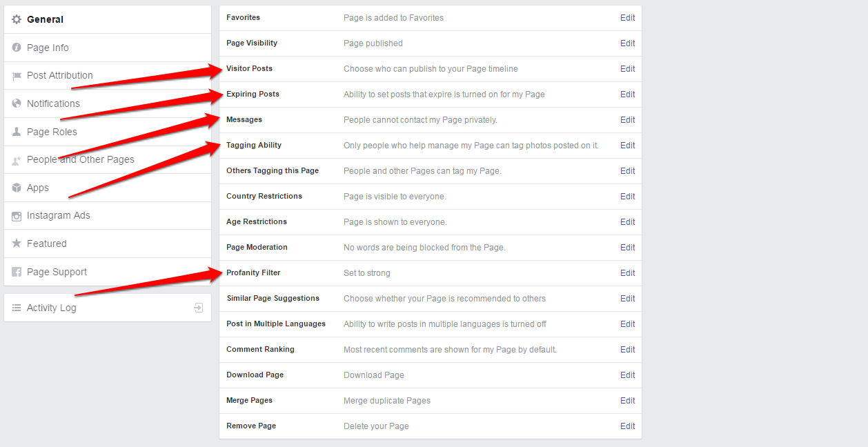Edit the Messages setting

pyautogui.click(x=627, y=120)
